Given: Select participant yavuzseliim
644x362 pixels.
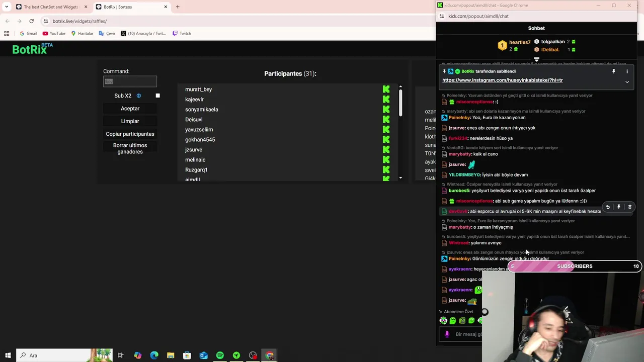Looking at the screenshot, I should [x=199, y=130].
